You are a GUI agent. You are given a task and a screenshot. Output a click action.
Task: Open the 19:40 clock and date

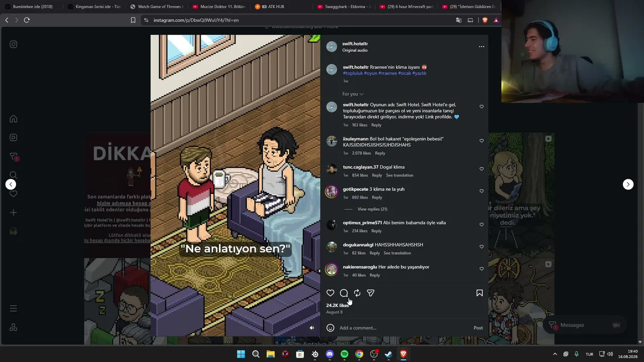628,354
